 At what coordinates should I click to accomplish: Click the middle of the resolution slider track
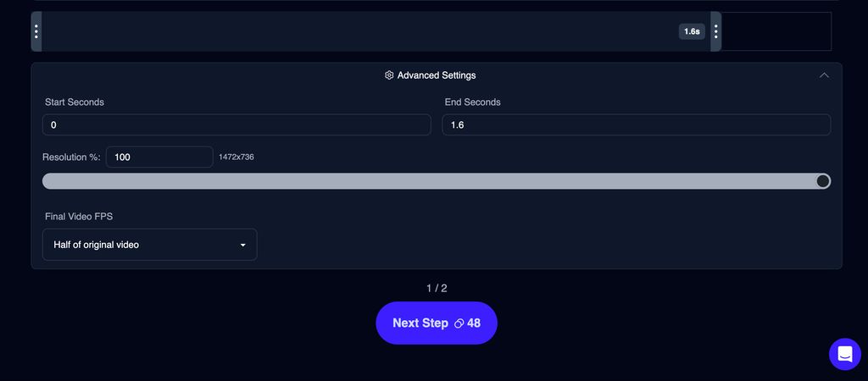tap(437, 181)
